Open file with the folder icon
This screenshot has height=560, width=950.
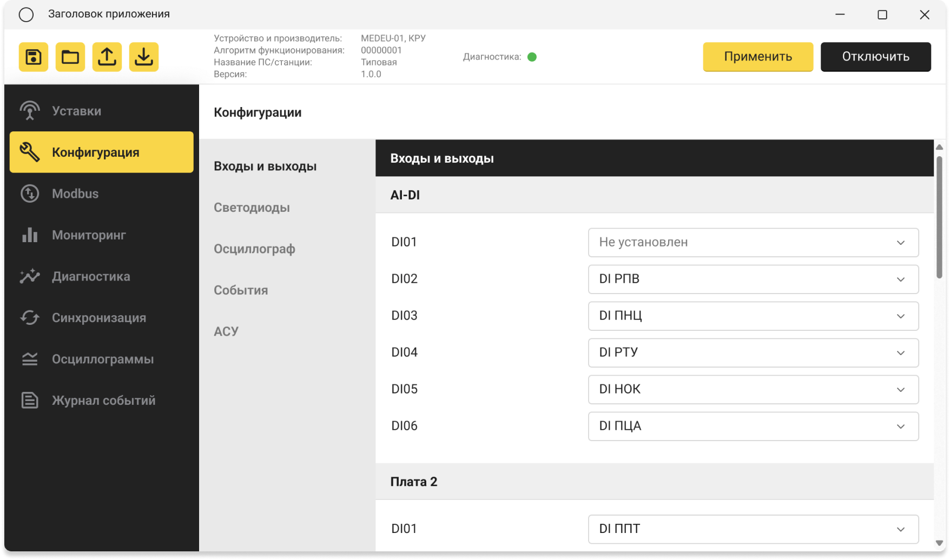tap(70, 57)
